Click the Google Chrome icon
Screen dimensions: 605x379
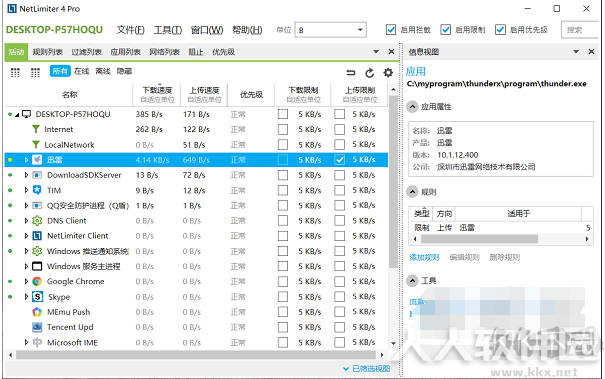click(37, 281)
